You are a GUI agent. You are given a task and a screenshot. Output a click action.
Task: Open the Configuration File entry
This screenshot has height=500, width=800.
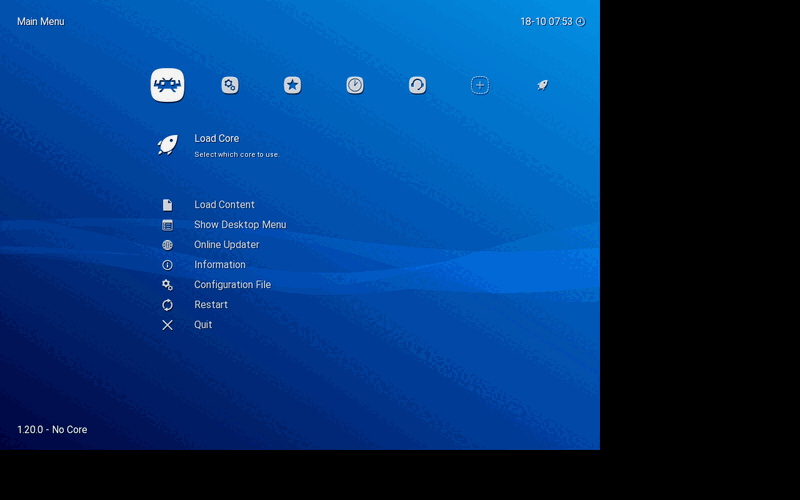[x=232, y=284]
